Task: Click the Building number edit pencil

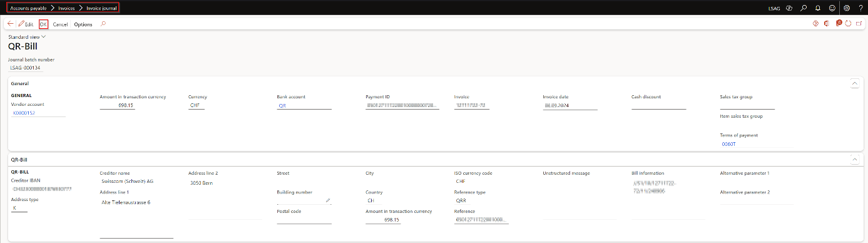Action: point(327,200)
